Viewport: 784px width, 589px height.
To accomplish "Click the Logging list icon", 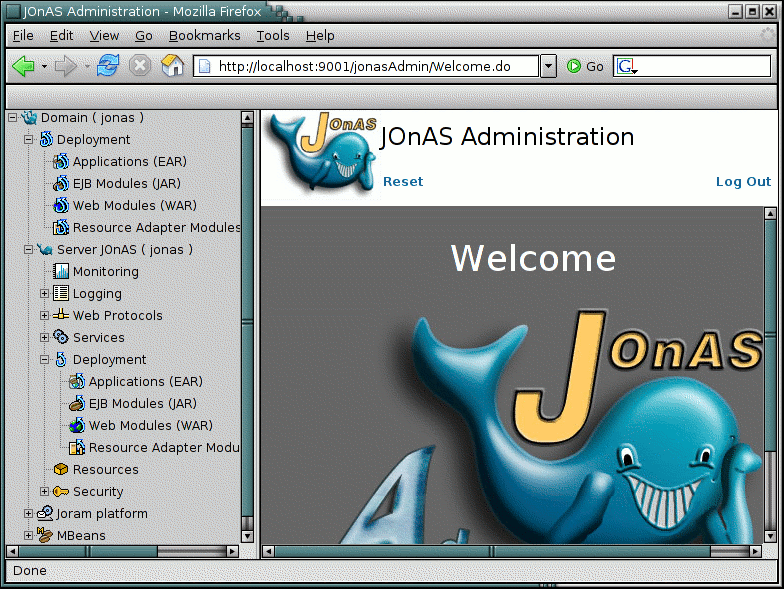I will [x=61, y=294].
